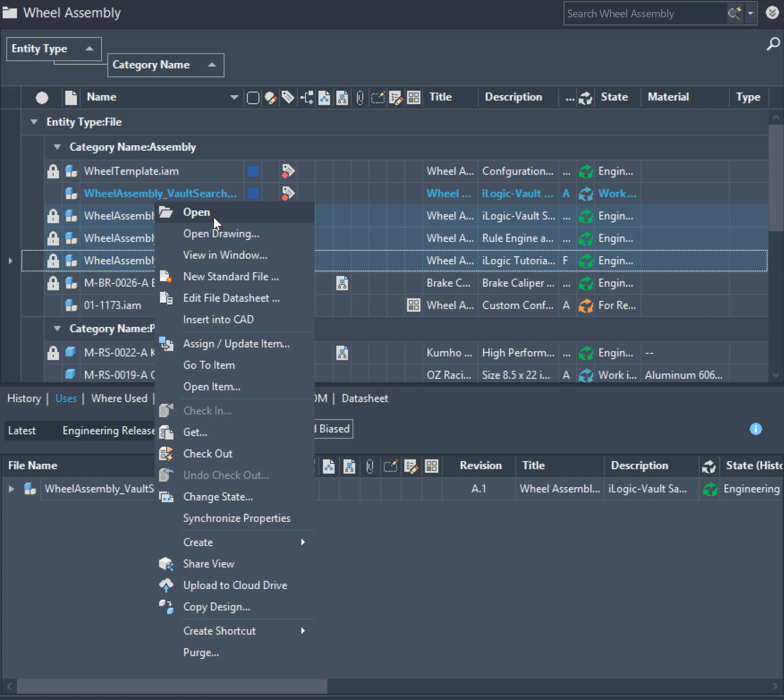Click the Upload to Cloud Drive icon entry
This screenshot has height=700, width=784.
coord(166,585)
